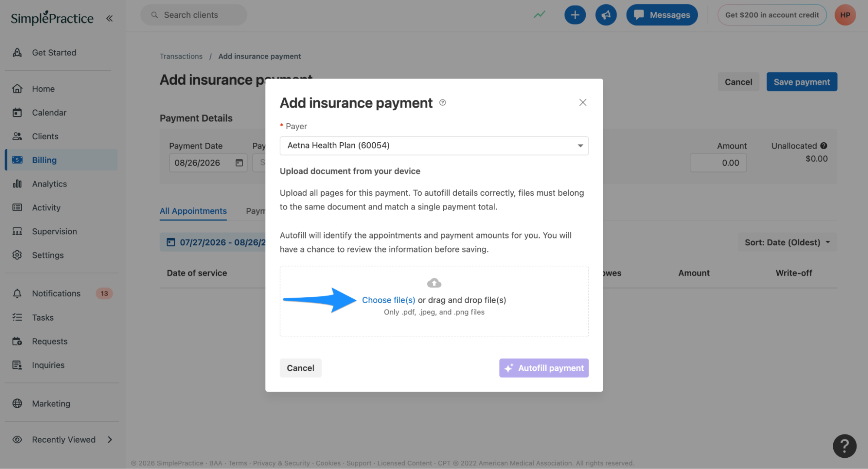This screenshot has width=868, height=469.
Task: Collapse the sidebar with double-chevron icon
Action: tap(109, 18)
